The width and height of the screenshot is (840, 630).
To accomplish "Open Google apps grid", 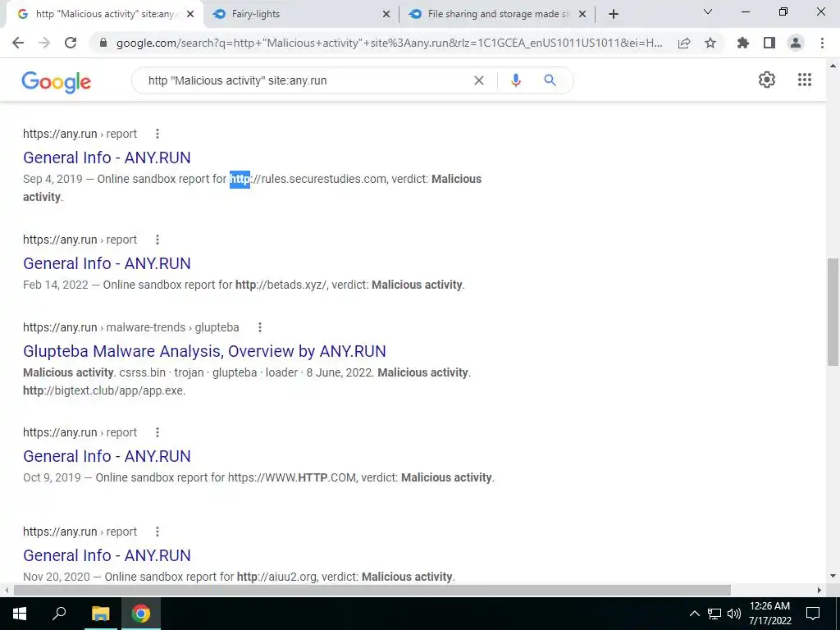I will tap(805, 80).
